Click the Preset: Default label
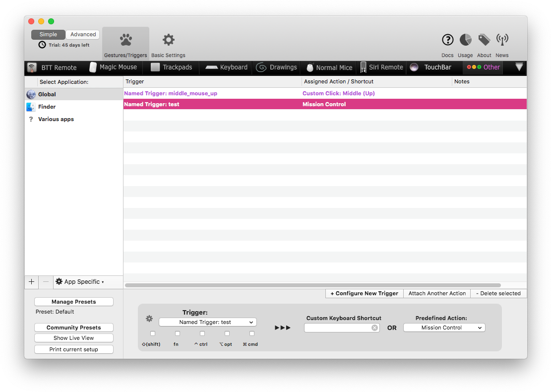Screen dimensions: 551x392 (55, 312)
